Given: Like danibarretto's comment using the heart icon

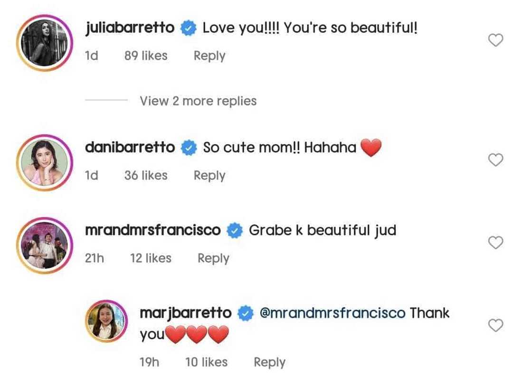Looking at the screenshot, I should [496, 160].
